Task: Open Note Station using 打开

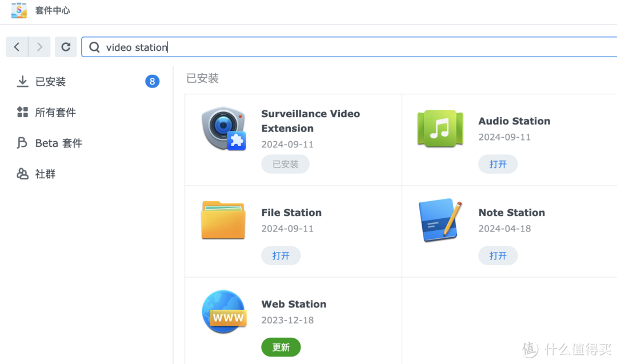Action: 498,255
